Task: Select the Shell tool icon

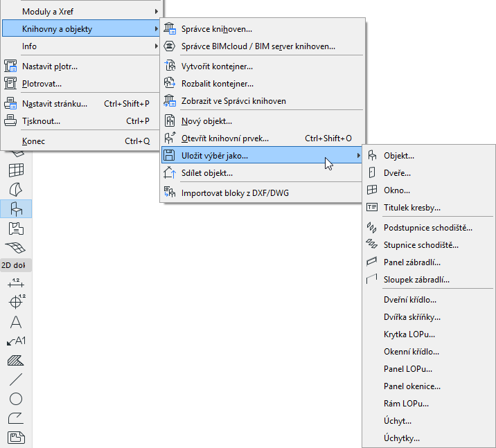Action: pos(16,190)
